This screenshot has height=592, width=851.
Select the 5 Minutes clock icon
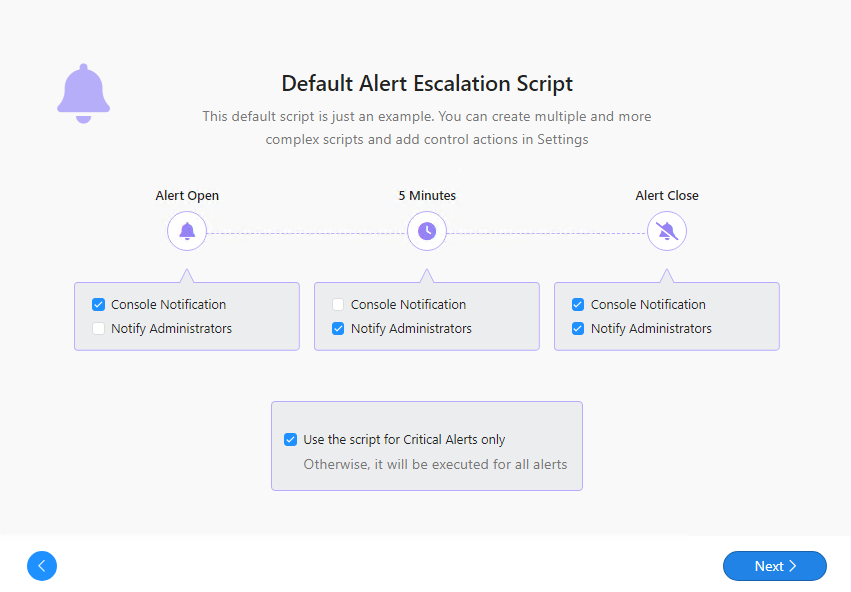coord(427,232)
